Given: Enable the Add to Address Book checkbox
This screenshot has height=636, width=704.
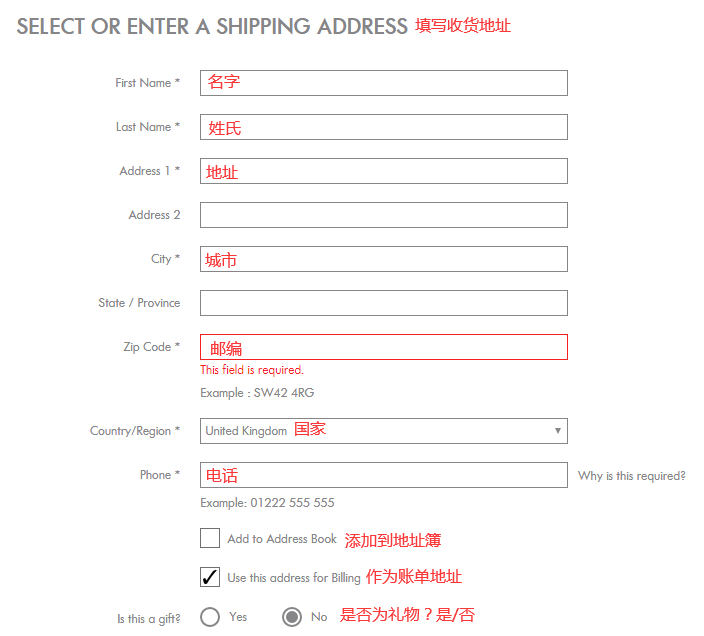Looking at the screenshot, I should click(x=210, y=539).
